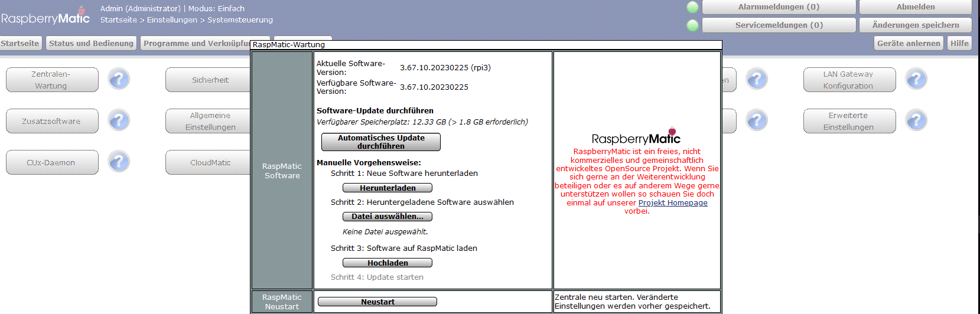Viewport: 980px width, 314px height.
Task: Open Sicherheit settings button
Action: (x=209, y=80)
